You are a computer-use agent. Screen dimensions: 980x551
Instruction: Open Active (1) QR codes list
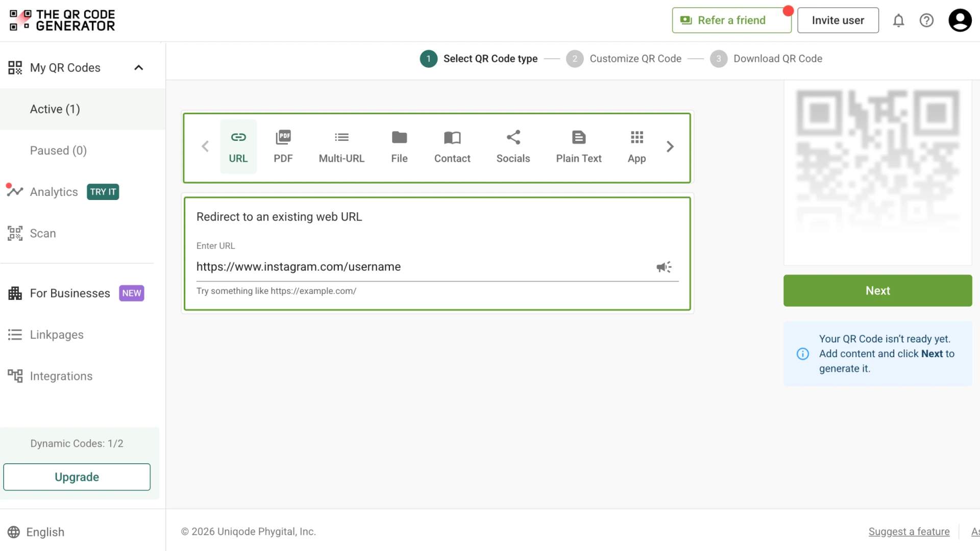(83, 109)
